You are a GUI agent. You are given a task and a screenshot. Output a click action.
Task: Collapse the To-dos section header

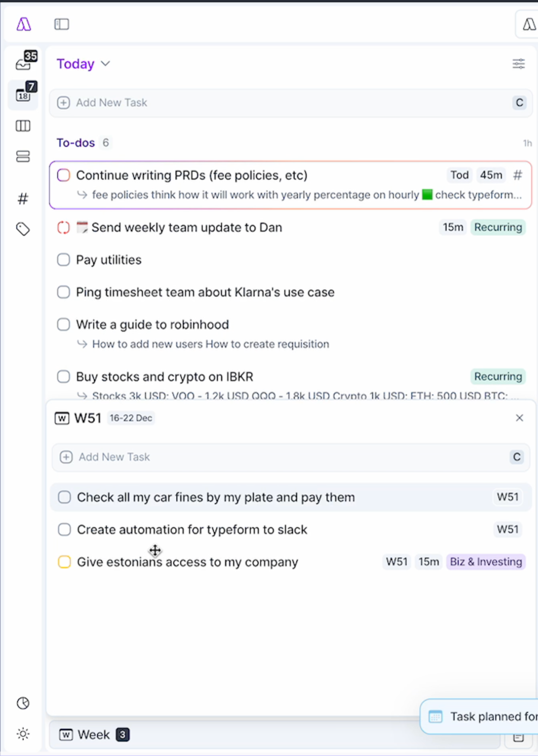click(76, 143)
